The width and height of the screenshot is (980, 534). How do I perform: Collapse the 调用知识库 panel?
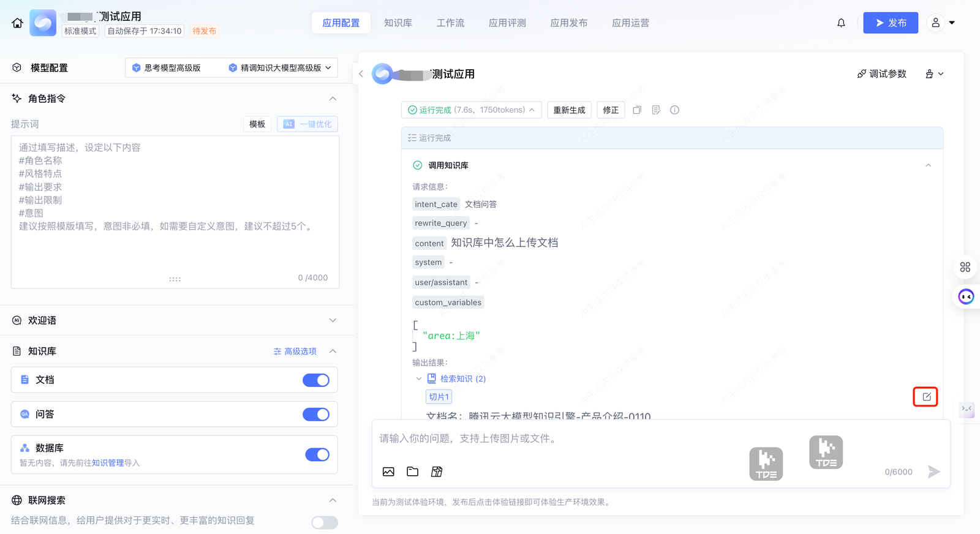928,165
